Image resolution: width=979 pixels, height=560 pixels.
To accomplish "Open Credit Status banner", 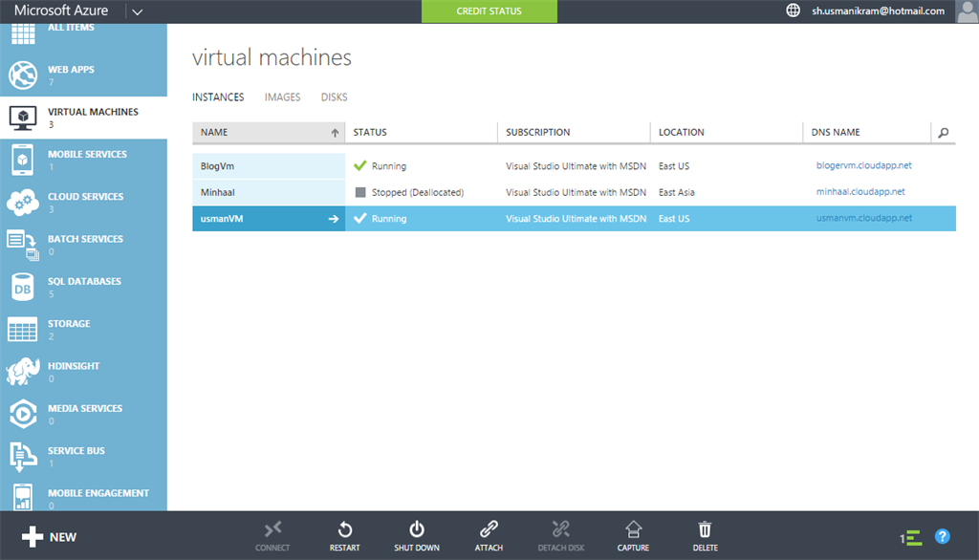I will coord(489,11).
